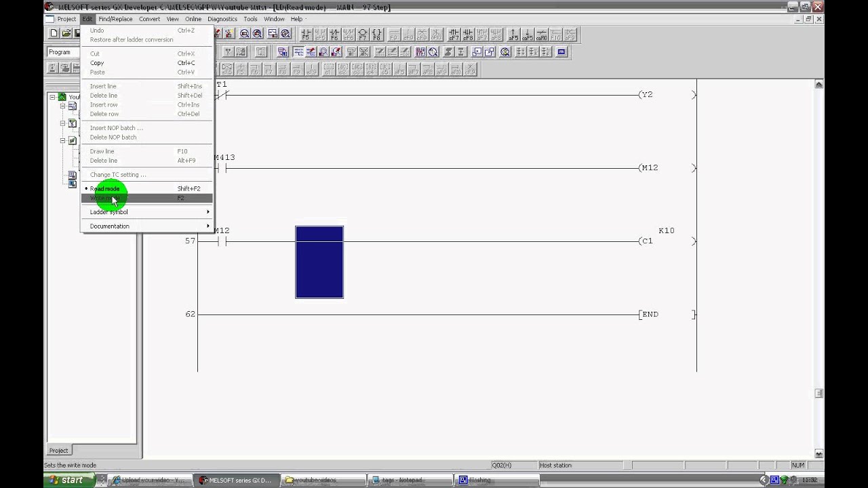Screen dimensions: 868x488
Task: Switch to tags - Notepad taskbar button
Action: [410, 480]
